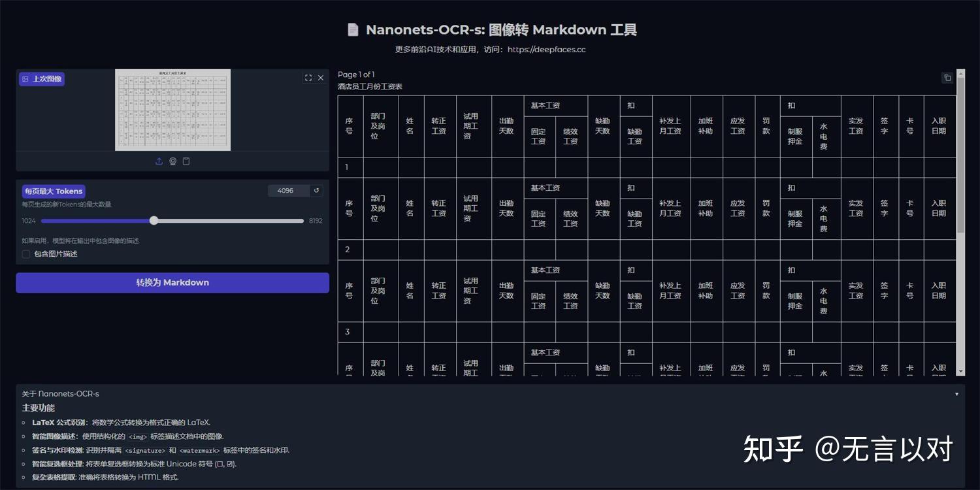Move the max tokens slider handle
The width and height of the screenshot is (980, 490).
154,220
